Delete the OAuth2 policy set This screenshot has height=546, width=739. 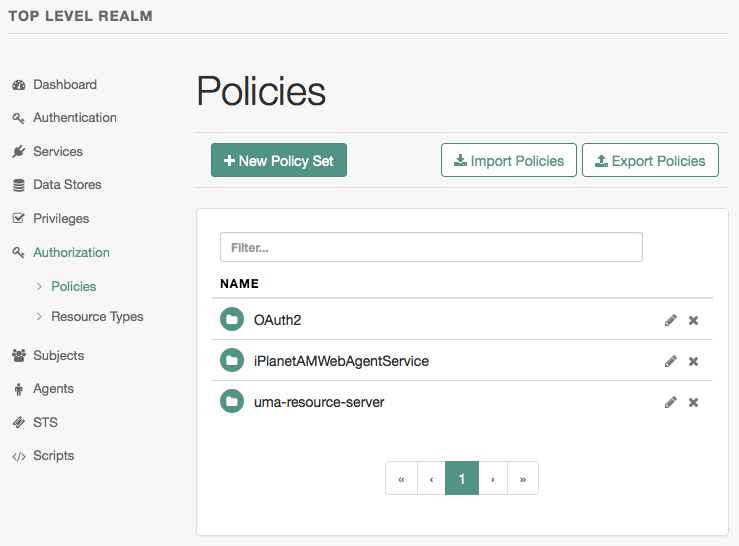coord(693,321)
